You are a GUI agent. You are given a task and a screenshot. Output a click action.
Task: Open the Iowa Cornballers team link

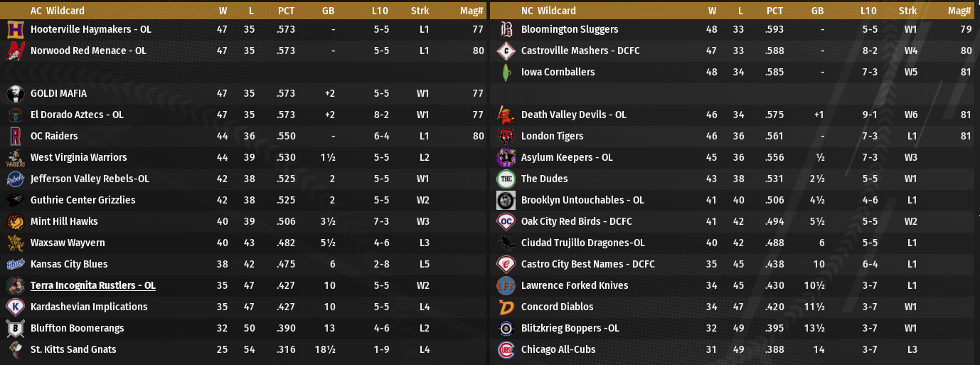(x=558, y=72)
